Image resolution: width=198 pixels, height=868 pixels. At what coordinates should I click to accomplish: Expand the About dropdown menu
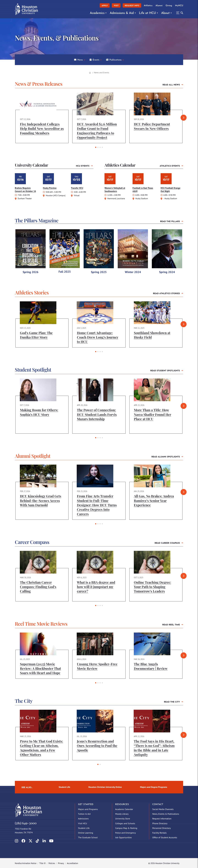point(166,13)
